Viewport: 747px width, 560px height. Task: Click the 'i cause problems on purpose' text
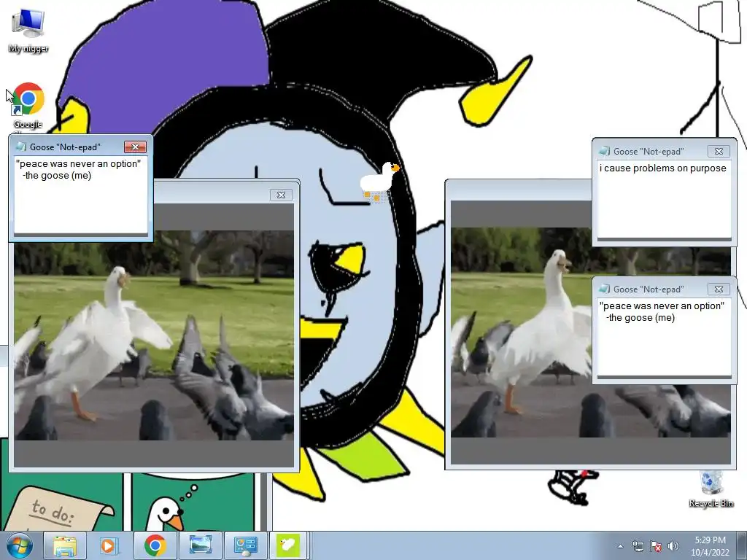tap(662, 168)
